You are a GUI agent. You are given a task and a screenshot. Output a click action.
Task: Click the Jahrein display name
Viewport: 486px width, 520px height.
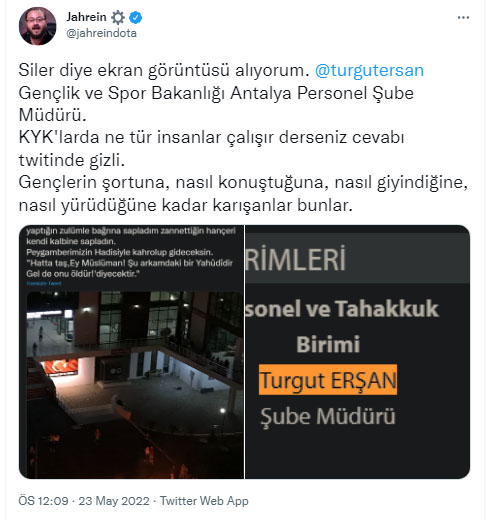click(86, 17)
